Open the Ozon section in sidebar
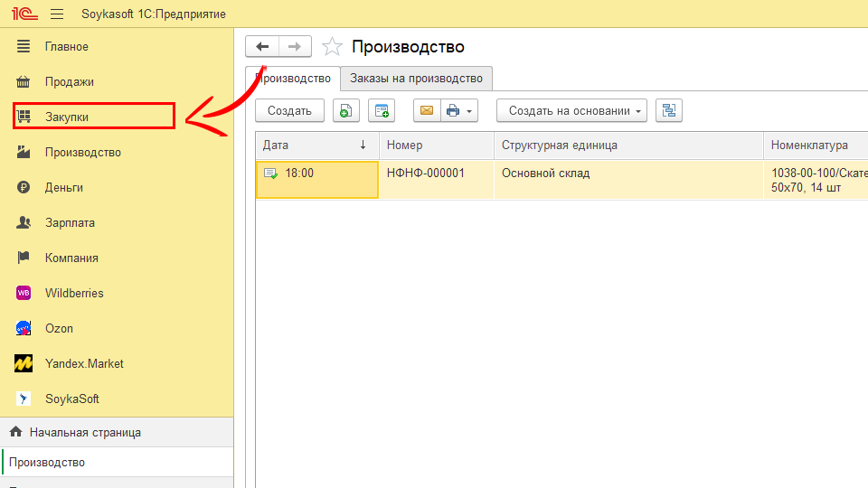The image size is (868, 488). point(59,328)
